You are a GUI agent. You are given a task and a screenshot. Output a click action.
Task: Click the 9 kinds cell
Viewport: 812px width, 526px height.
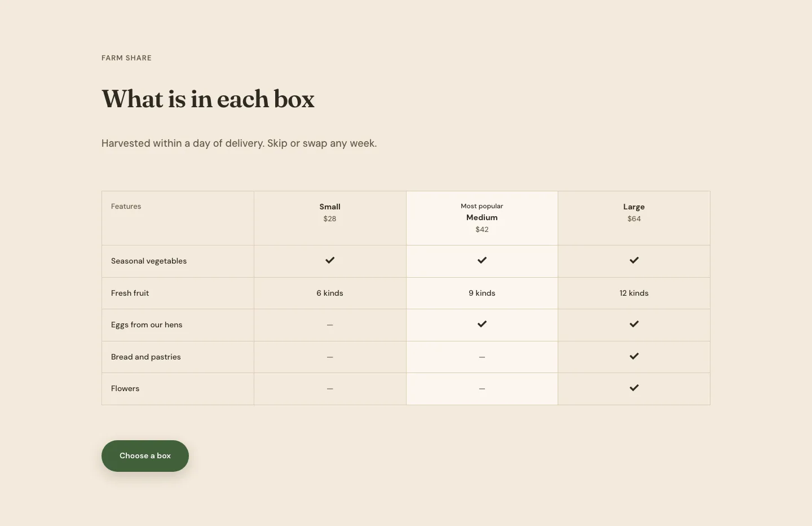482,293
